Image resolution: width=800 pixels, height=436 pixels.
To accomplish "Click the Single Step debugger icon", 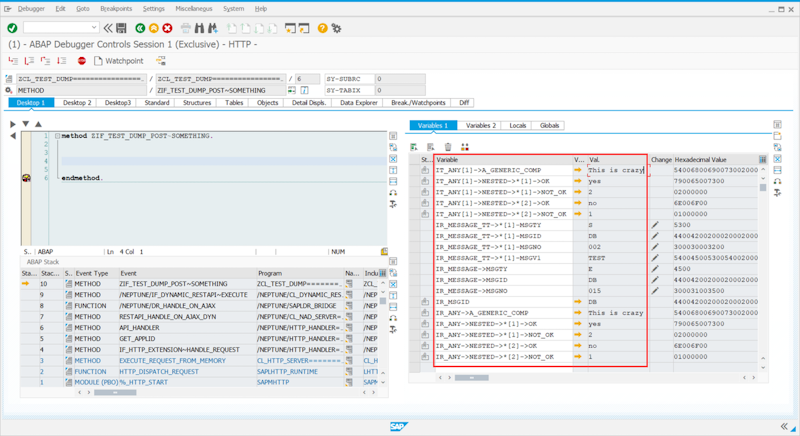I will 13,61.
